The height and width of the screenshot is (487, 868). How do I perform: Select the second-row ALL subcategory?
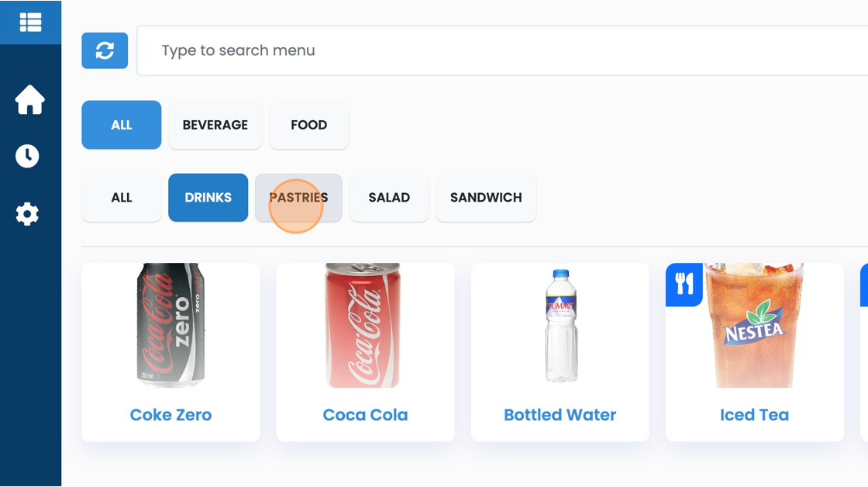[x=121, y=198]
